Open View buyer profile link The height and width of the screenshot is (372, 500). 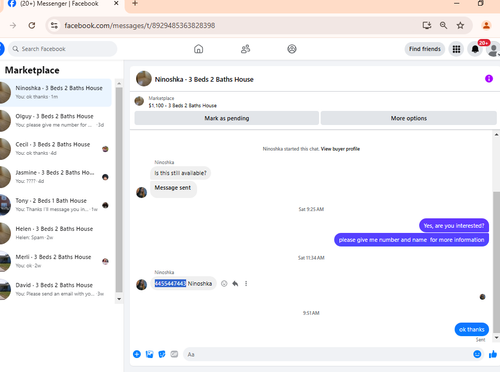coord(340,149)
